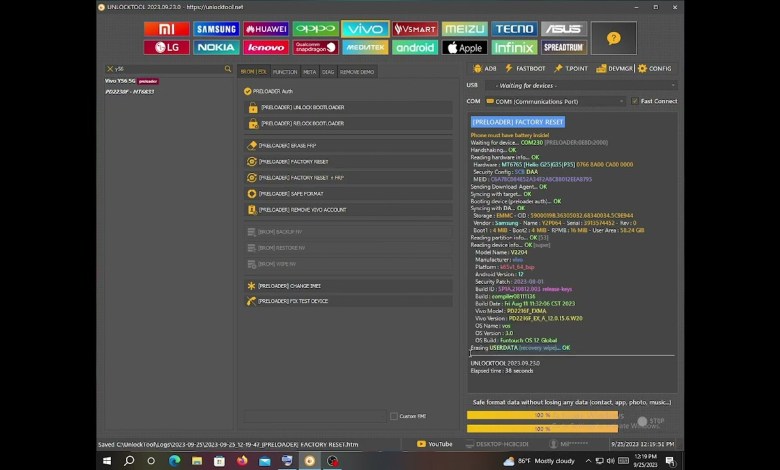This screenshot has height=470, width=780.
Task: Select the Xiaomi Mi brand tile
Action: pos(167,29)
